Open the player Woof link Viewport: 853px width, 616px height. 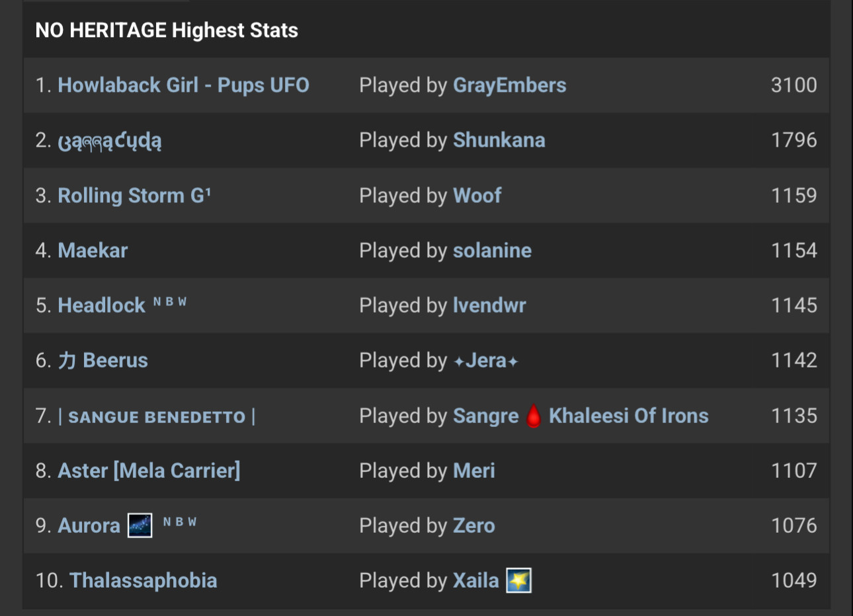477,196
